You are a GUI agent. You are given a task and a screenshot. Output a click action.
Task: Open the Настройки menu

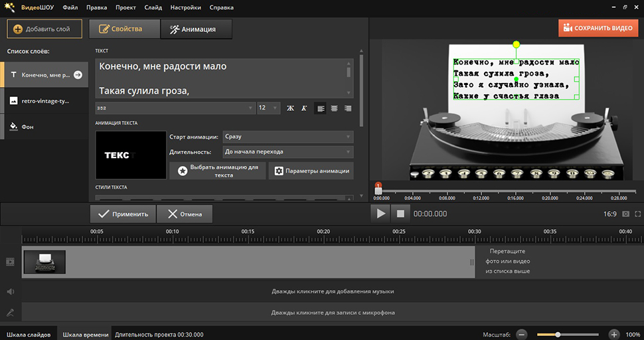(x=186, y=7)
